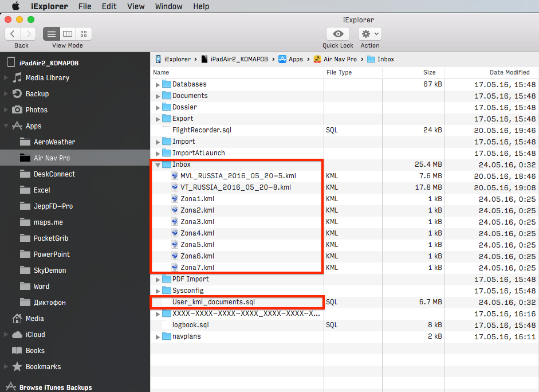Screen dimensions: 539x392
Task: Open the Window menu
Action: (x=168, y=6)
